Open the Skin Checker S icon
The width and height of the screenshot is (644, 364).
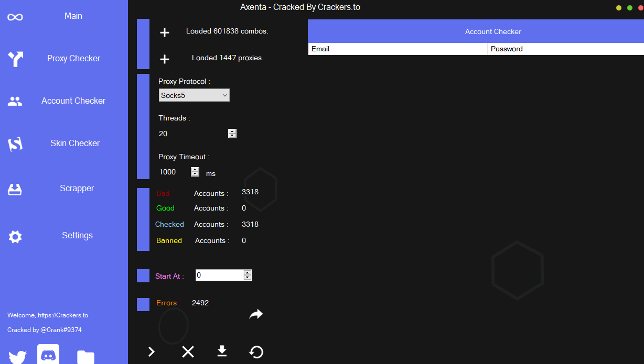[x=15, y=144]
